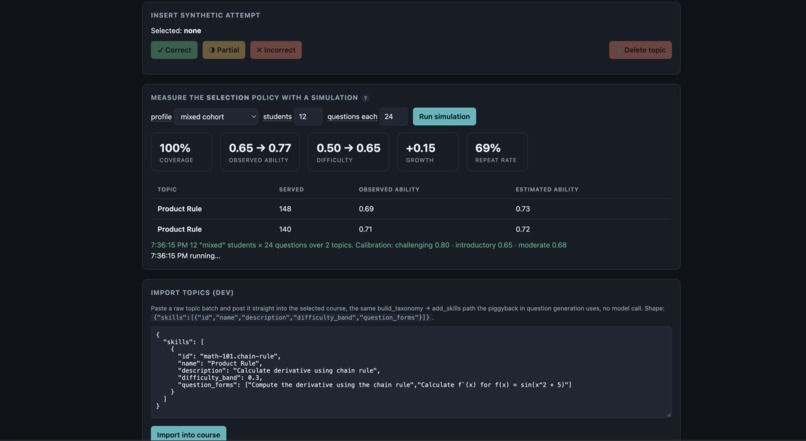Click the 0.65 → 0.77 observed ability card
Screen dimensions: 806x441
pyautogui.click(x=260, y=152)
